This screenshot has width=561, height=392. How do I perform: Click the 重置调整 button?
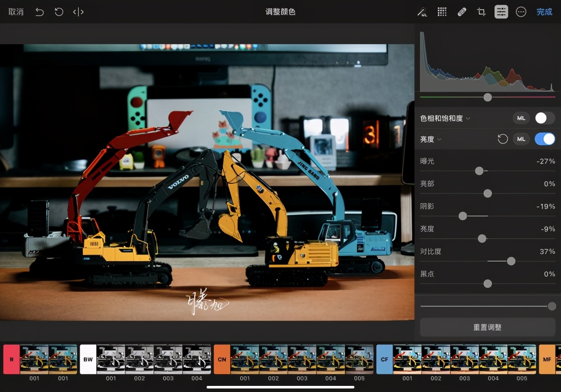click(x=487, y=327)
